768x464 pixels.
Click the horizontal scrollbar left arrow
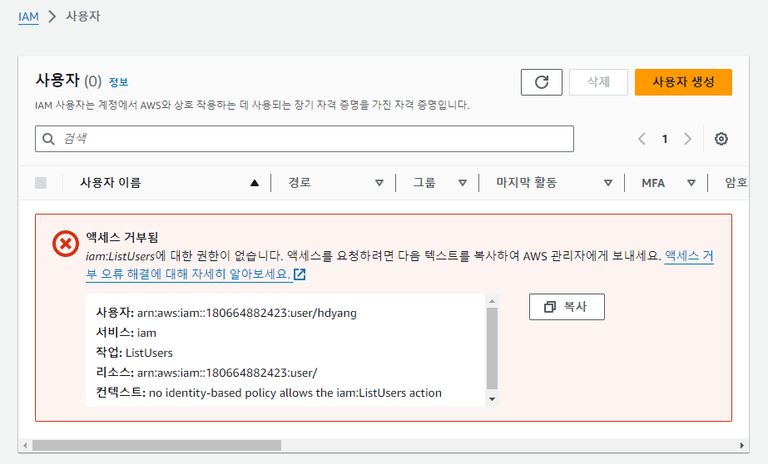pyautogui.click(x=25, y=445)
